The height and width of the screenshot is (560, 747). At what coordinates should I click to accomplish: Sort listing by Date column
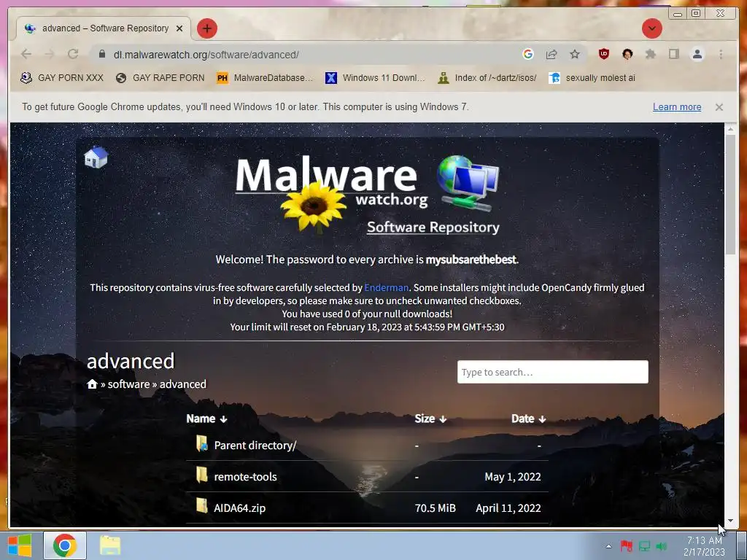click(x=528, y=419)
